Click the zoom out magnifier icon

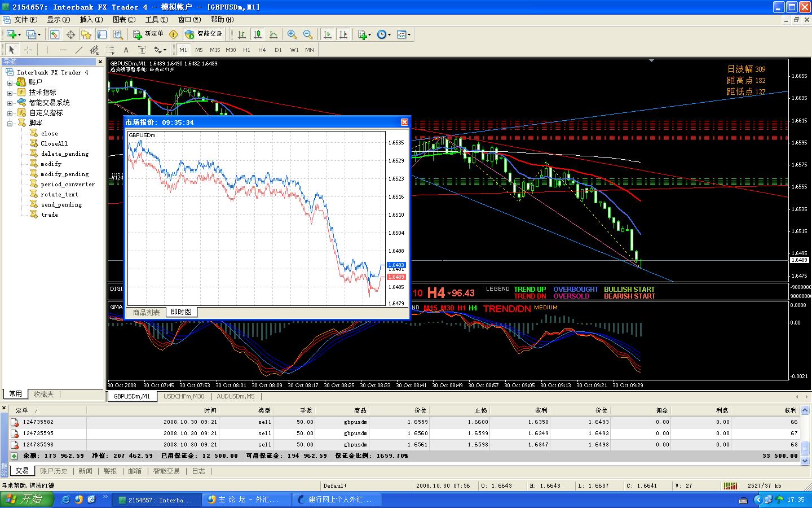tap(307, 34)
